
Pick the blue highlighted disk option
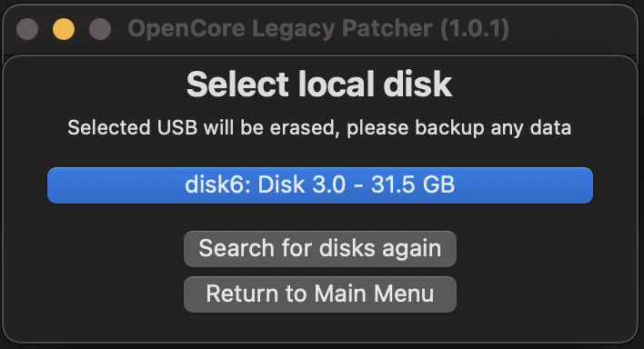pos(320,185)
